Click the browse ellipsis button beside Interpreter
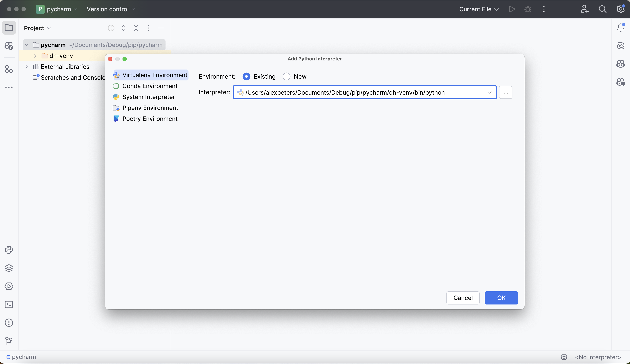Image resolution: width=630 pixels, height=364 pixels. point(505,92)
